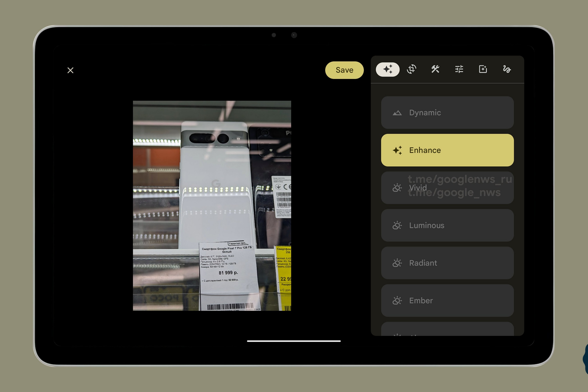Apply the Luminous suggestion
This screenshot has width=588, height=392.
point(447,225)
